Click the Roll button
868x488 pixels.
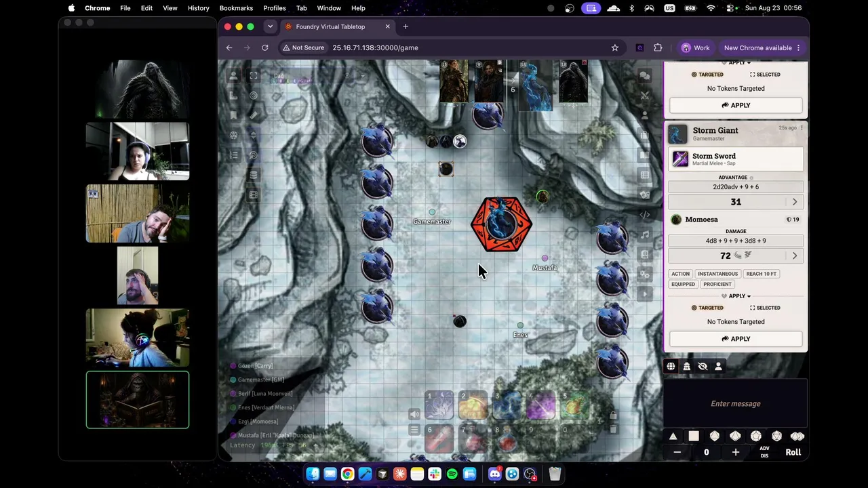coord(793,452)
